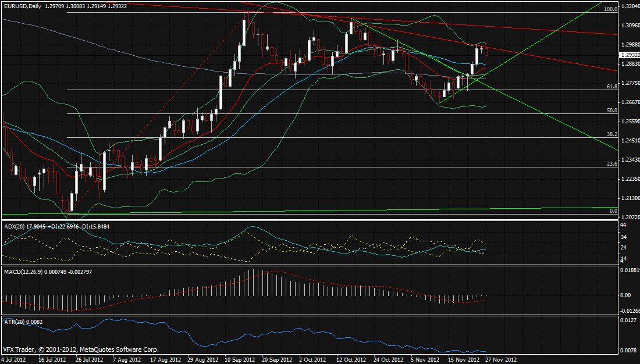Image resolution: width=640 pixels, height=364 pixels.
Task: Select the 61.8 Fibonacci retracement label
Action: click(611, 86)
